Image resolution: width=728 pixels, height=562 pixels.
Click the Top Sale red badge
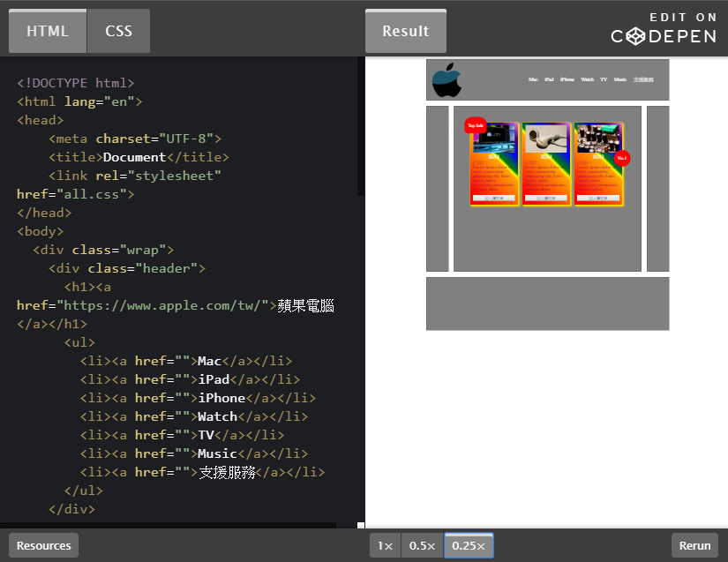click(x=476, y=125)
